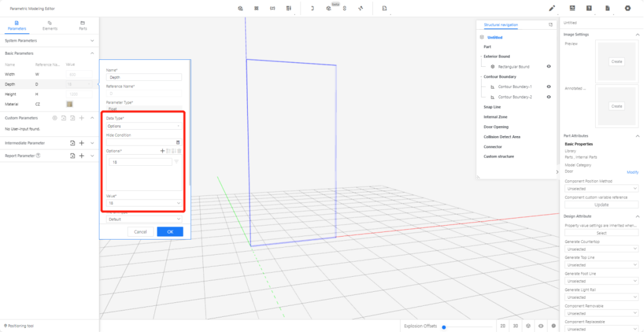Click the help question mark toolbar icon

(589, 8)
